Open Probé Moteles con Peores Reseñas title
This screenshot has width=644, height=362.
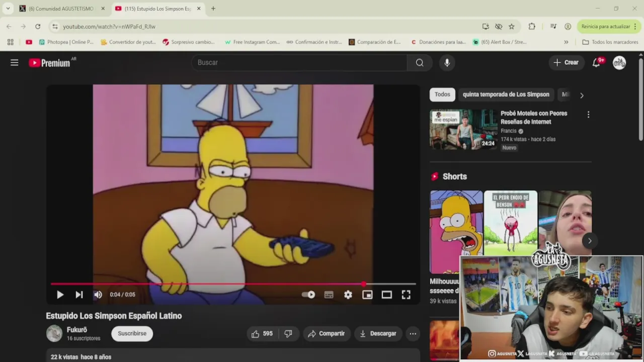coord(534,118)
